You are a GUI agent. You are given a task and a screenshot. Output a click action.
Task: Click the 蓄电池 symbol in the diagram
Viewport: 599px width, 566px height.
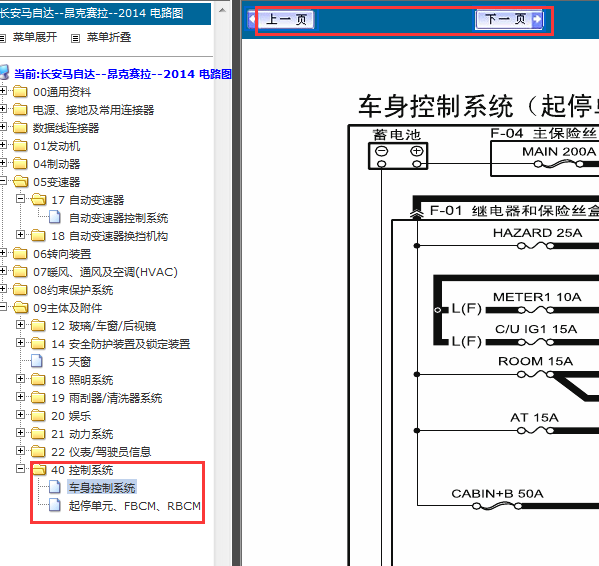pyautogui.click(x=397, y=156)
